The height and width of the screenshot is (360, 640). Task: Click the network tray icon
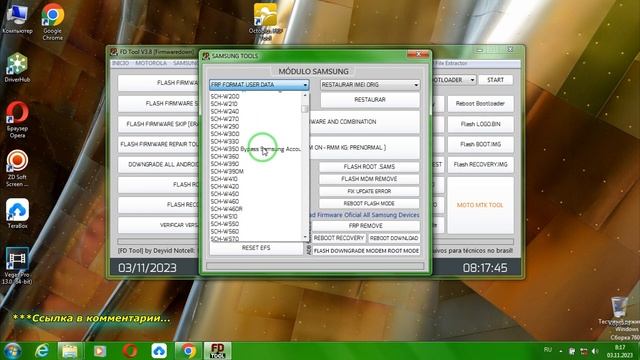584,351
